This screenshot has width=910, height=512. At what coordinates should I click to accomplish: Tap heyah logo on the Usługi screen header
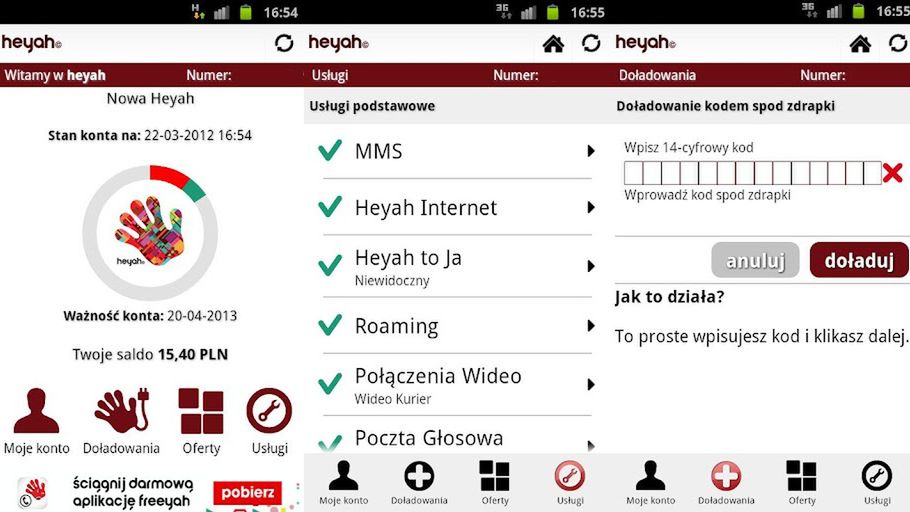tap(338, 42)
